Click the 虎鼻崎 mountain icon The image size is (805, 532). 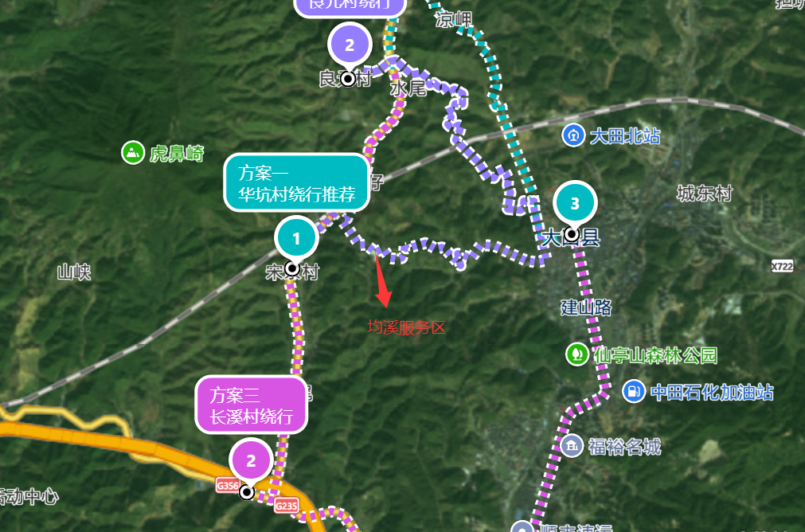[x=132, y=153]
